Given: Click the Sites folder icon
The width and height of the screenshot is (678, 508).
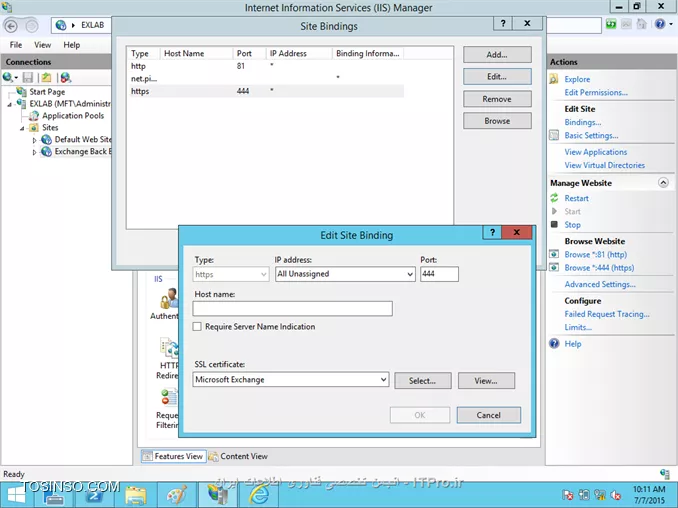Looking at the screenshot, I should [34, 128].
